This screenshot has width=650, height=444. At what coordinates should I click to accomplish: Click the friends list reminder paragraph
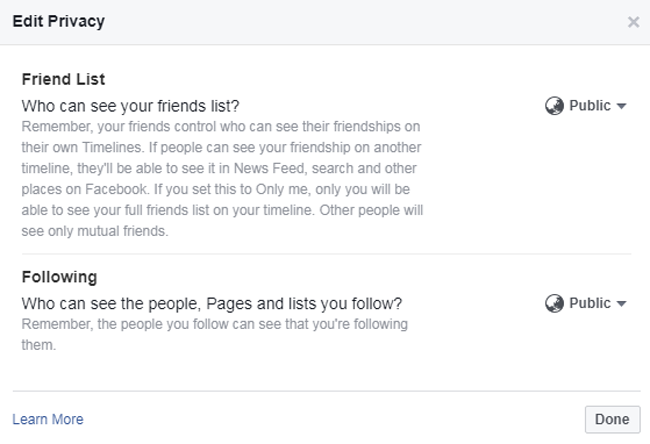coord(222,179)
